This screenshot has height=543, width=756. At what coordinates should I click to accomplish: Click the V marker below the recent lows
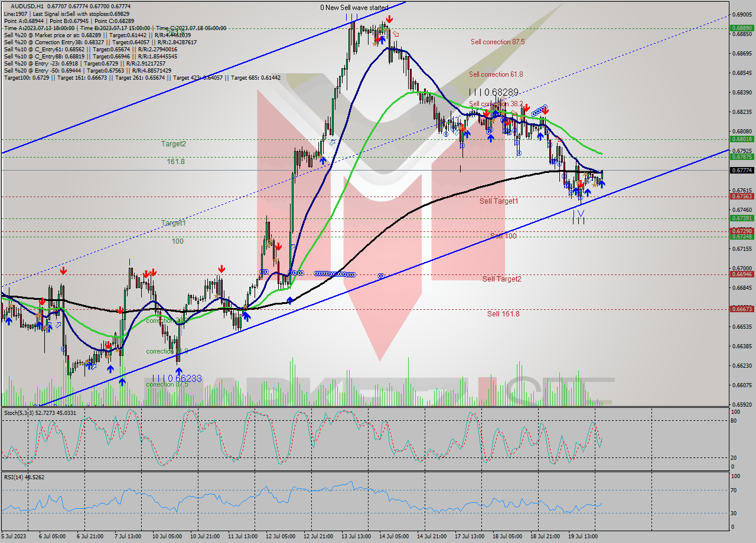[581, 213]
